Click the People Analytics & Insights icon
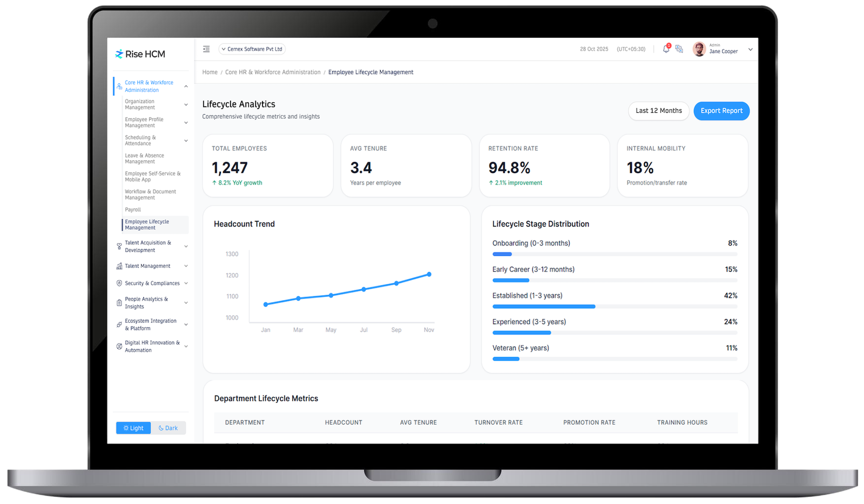 pos(119,303)
